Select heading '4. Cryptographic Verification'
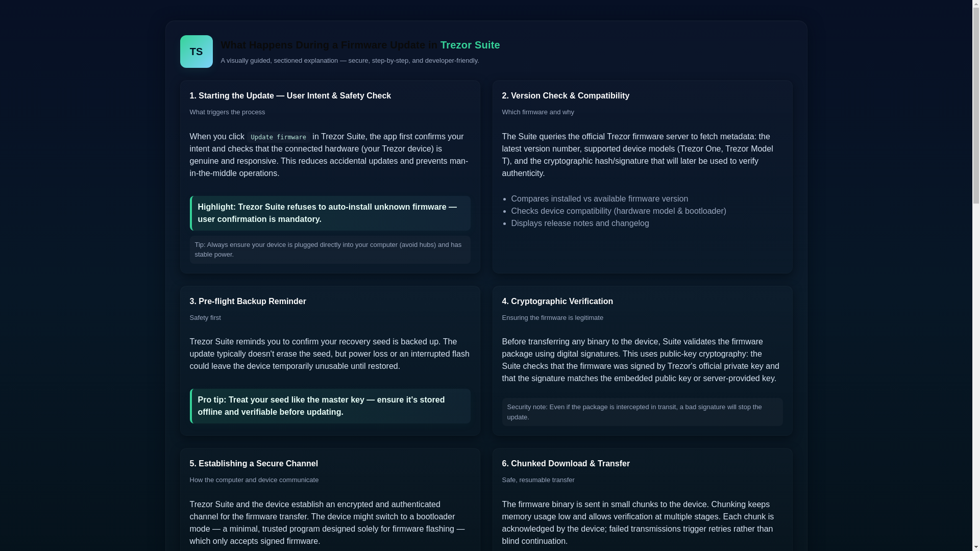The height and width of the screenshot is (551, 980). click(x=557, y=302)
